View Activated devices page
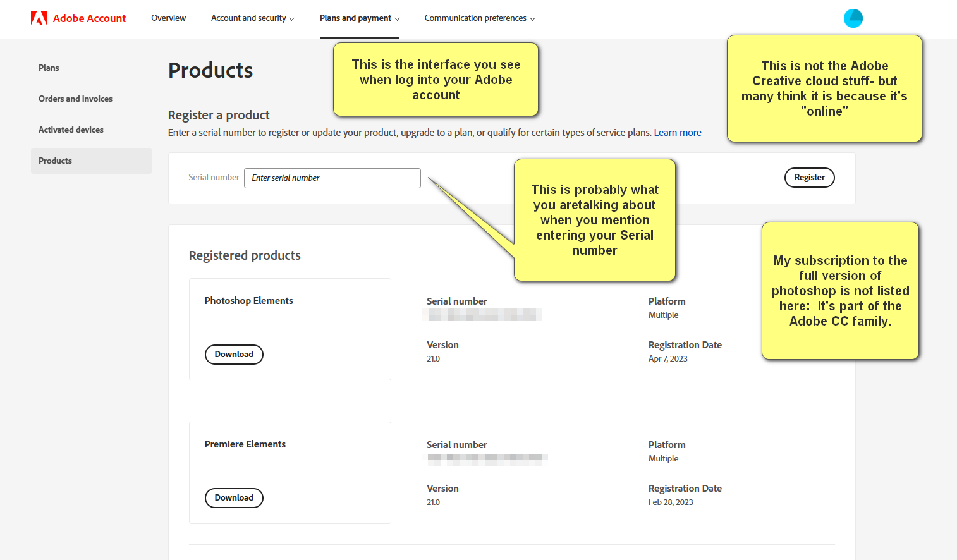This screenshot has height=560, width=957. point(71,130)
